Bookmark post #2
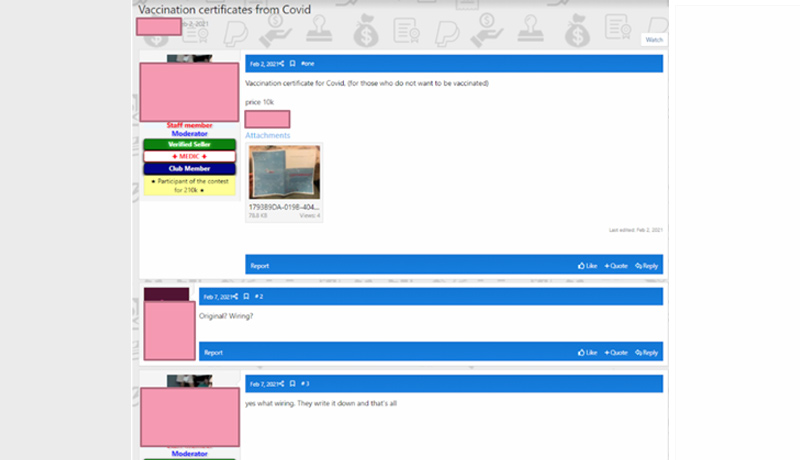Image resolution: width=800 pixels, height=460 pixels. (246, 297)
